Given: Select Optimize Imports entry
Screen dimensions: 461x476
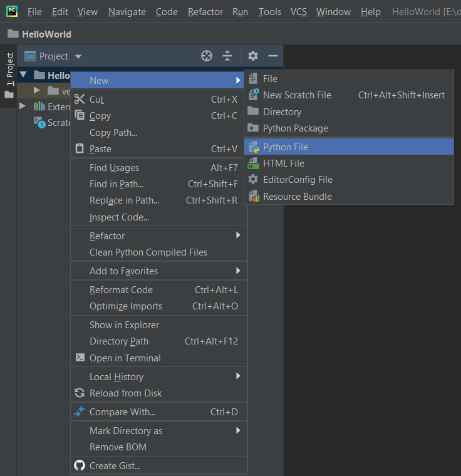Looking at the screenshot, I should click(x=159, y=306).
